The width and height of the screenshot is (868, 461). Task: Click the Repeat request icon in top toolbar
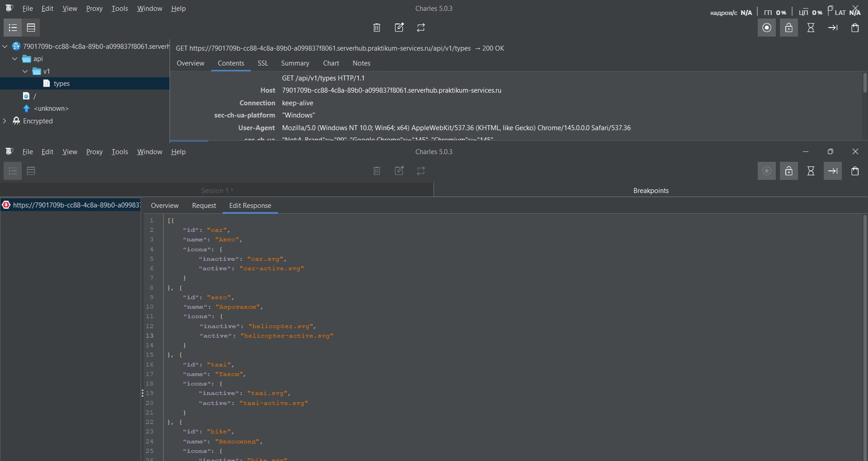[421, 28]
